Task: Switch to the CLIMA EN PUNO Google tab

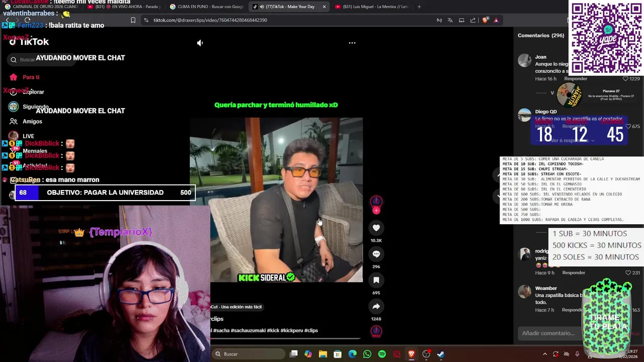Action: pyautogui.click(x=206, y=7)
